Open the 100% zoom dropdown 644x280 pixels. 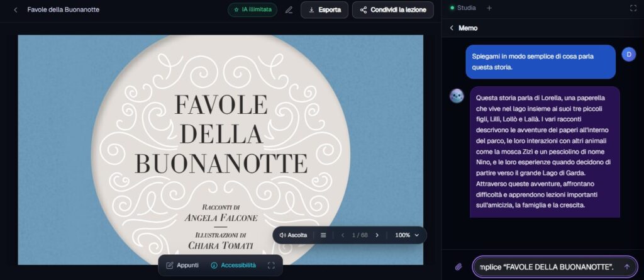[x=407, y=235]
